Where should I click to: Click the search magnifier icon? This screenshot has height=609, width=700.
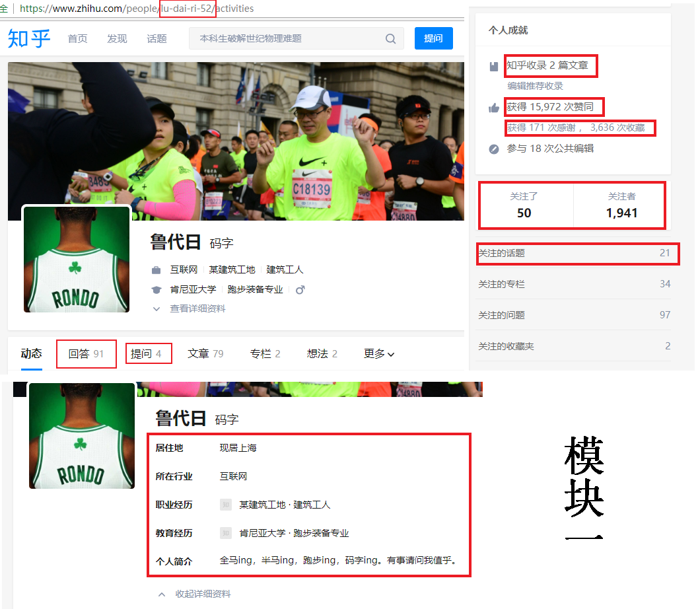pos(390,38)
